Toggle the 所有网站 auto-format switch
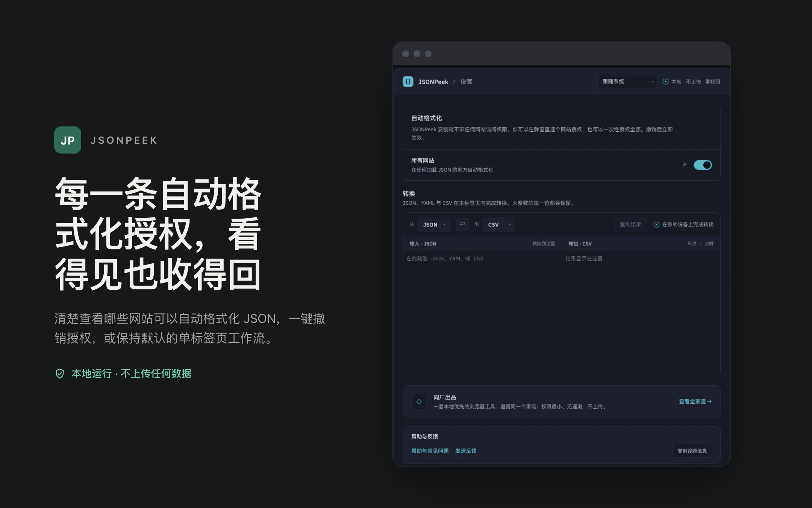The width and height of the screenshot is (812, 508). 703,165
